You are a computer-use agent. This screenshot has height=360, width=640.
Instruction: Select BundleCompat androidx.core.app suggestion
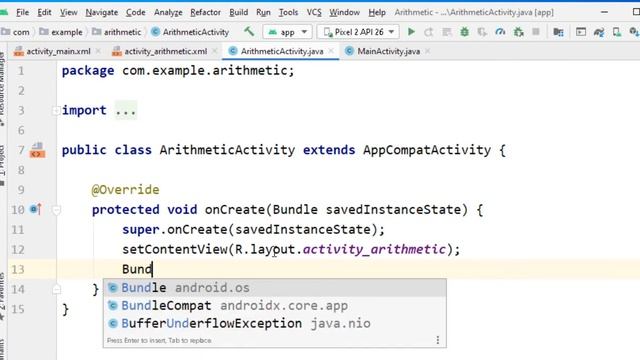[x=275, y=306]
